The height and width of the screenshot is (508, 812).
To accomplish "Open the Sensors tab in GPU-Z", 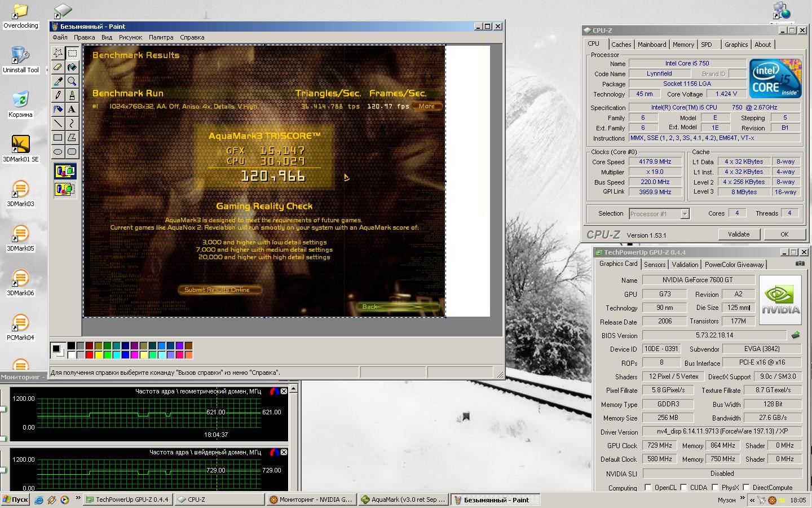I will click(654, 264).
